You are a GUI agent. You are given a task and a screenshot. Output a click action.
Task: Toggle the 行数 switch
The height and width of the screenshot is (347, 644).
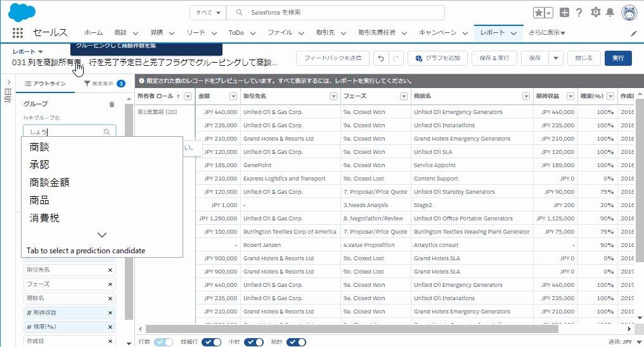pyautogui.click(x=163, y=342)
